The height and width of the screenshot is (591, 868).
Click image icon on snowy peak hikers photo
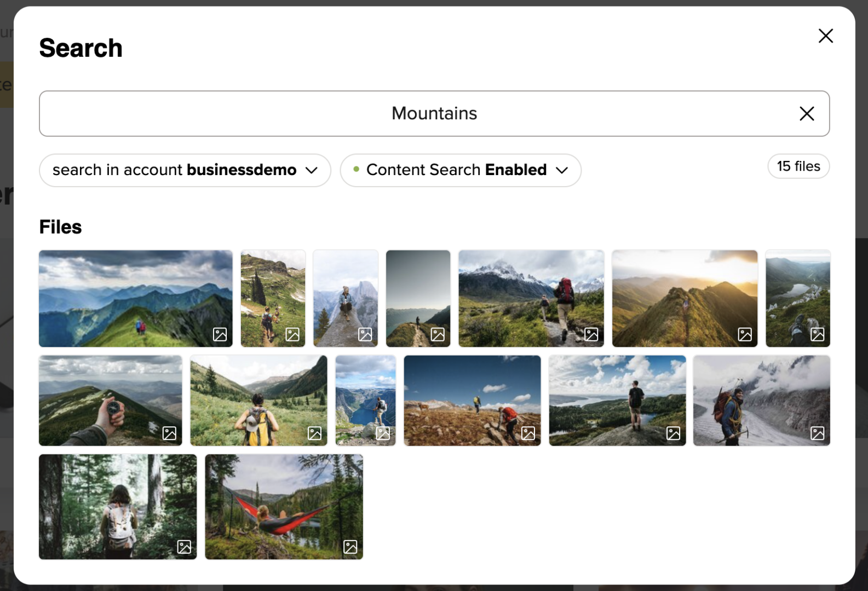tap(591, 334)
